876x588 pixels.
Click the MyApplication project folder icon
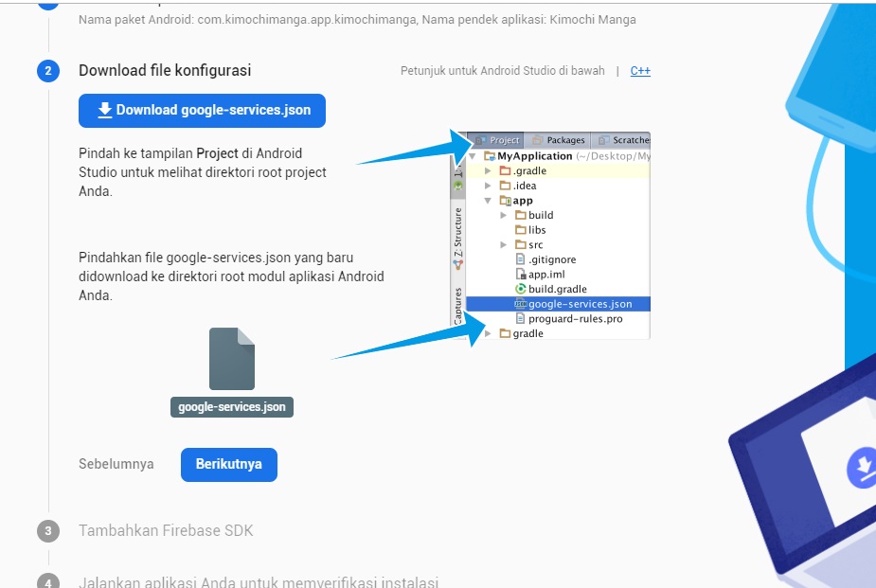(x=490, y=156)
